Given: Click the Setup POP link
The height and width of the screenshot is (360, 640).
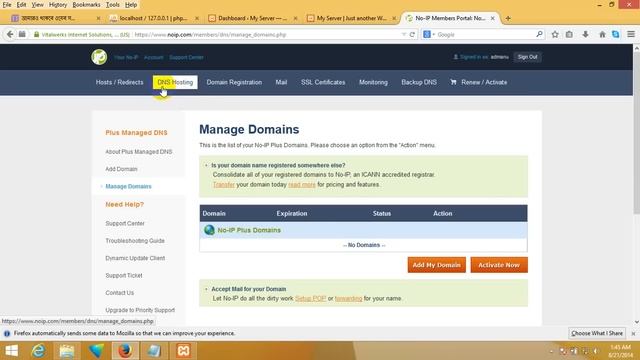Looking at the screenshot, I should (x=311, y=298).
